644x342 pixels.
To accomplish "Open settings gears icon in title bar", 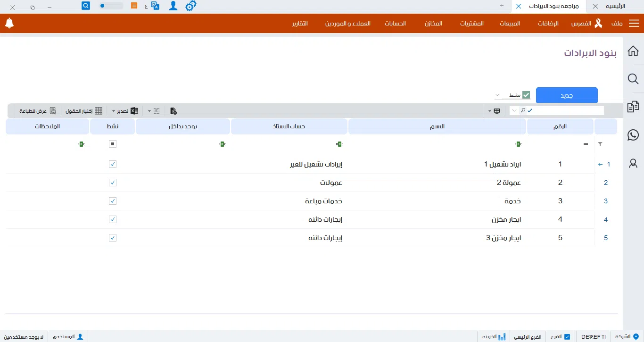I will [190, 6].
